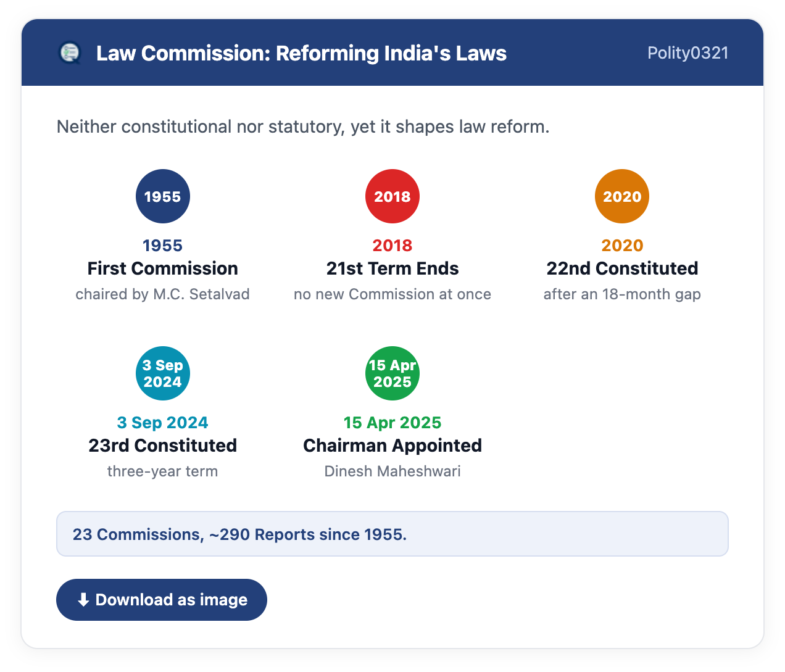Click the orange 2020 year label below circle
The width and height of the screenshot is (785, 672).
[x=622, y=246]
